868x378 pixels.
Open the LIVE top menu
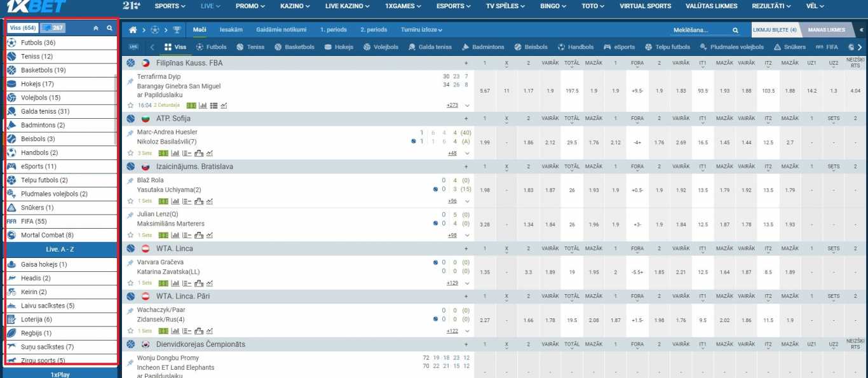210,6
